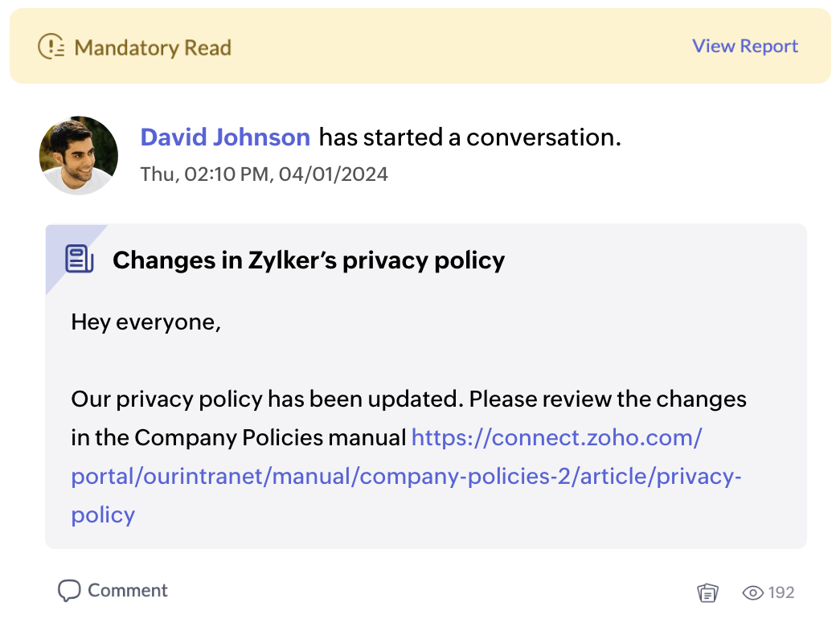
Task: Click the David Johnson name link
Action: (225, 137)
